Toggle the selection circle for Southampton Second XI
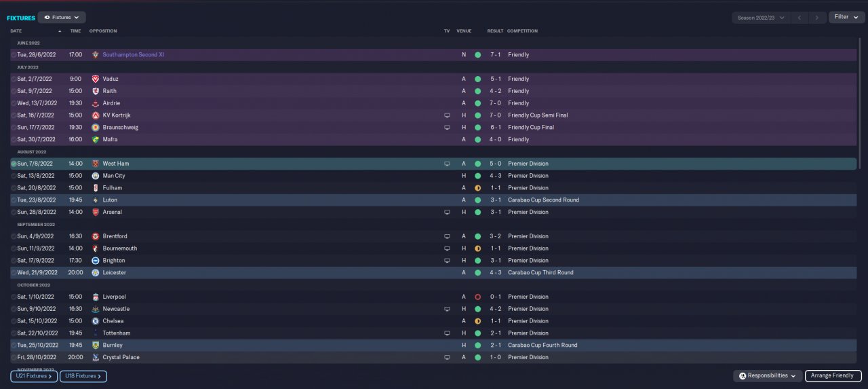The image size is (868, 389). (x=14, y=54)
